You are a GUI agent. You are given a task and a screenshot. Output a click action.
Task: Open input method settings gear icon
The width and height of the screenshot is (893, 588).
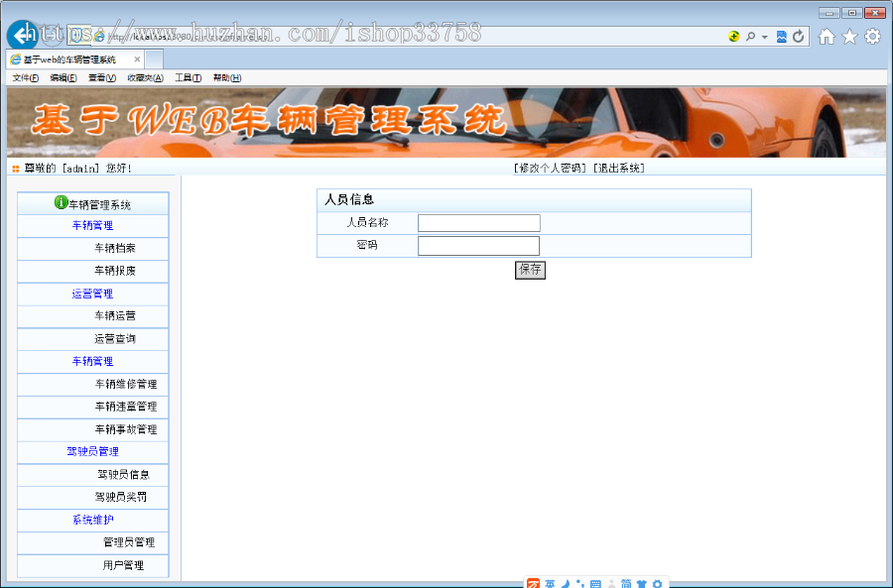(x=657, y=583)
